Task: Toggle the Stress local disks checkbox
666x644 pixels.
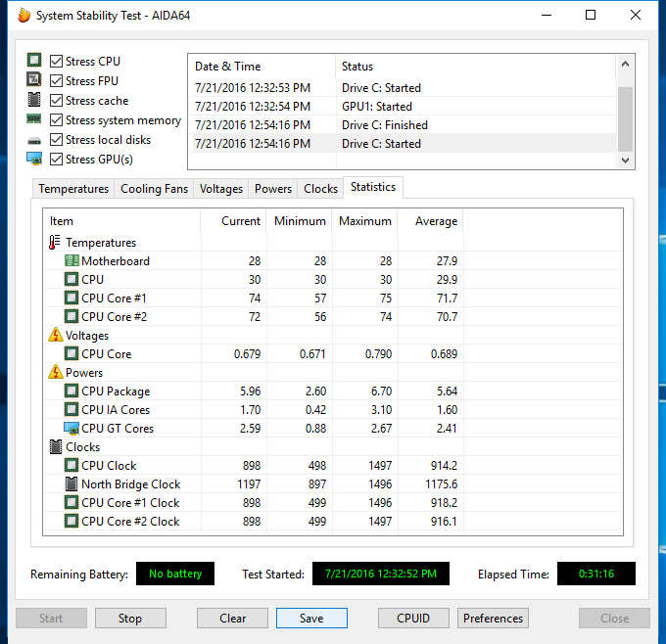Action: click(x=57, y=140)
